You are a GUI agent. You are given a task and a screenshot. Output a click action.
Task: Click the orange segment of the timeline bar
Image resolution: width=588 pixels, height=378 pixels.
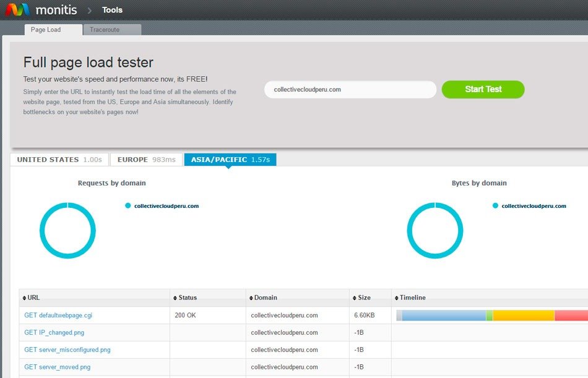(x=524, y=316)
